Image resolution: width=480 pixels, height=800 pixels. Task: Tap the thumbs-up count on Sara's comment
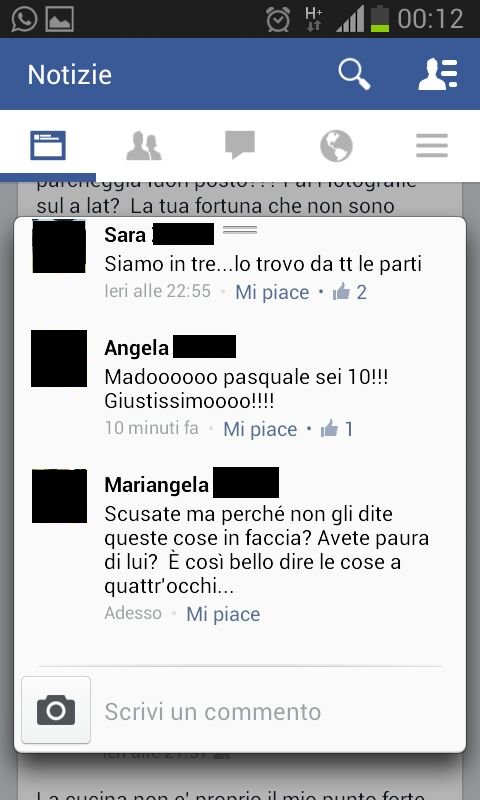[349, 292]
